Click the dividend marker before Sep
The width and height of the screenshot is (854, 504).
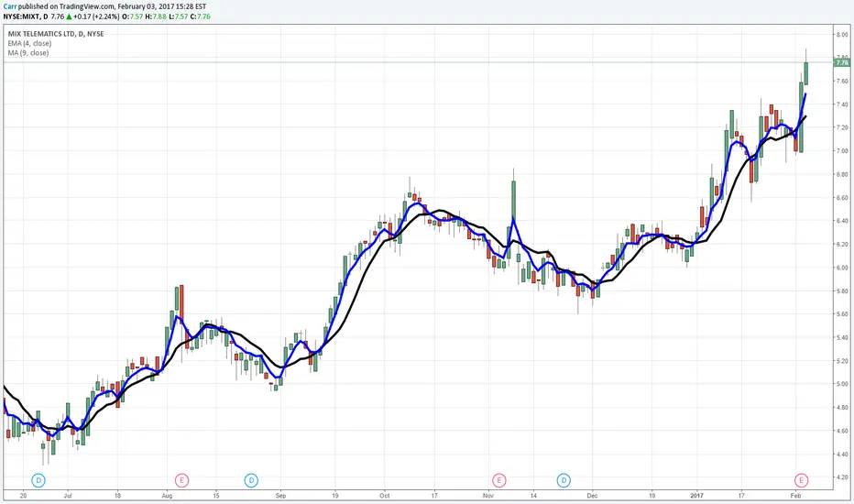coord(251,480)
